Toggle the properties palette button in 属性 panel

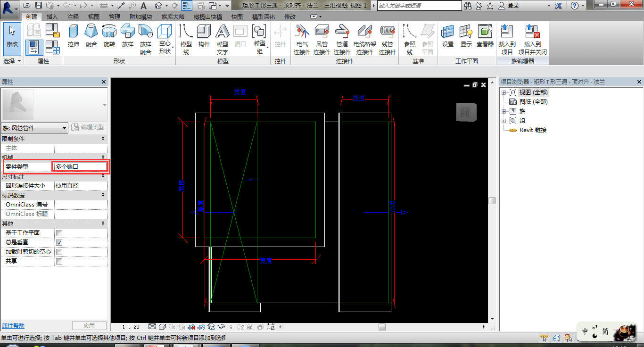(34, 47)
